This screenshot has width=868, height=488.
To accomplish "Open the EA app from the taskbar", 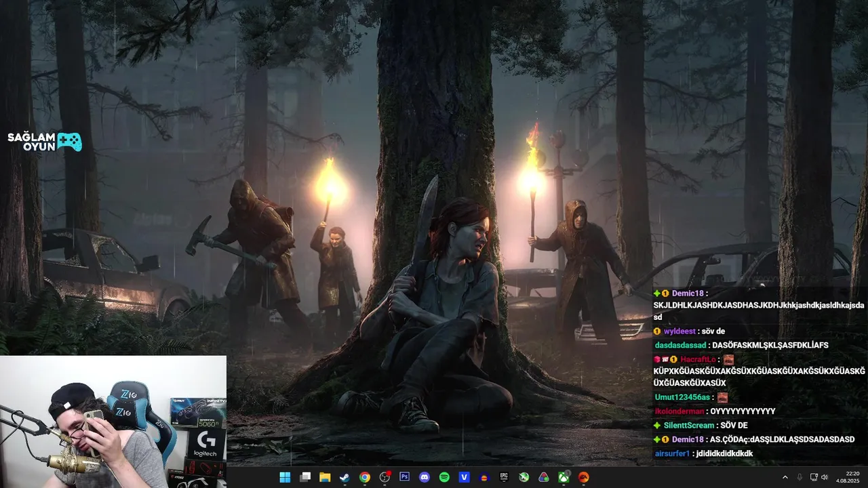I will click(x=583, y=477).
